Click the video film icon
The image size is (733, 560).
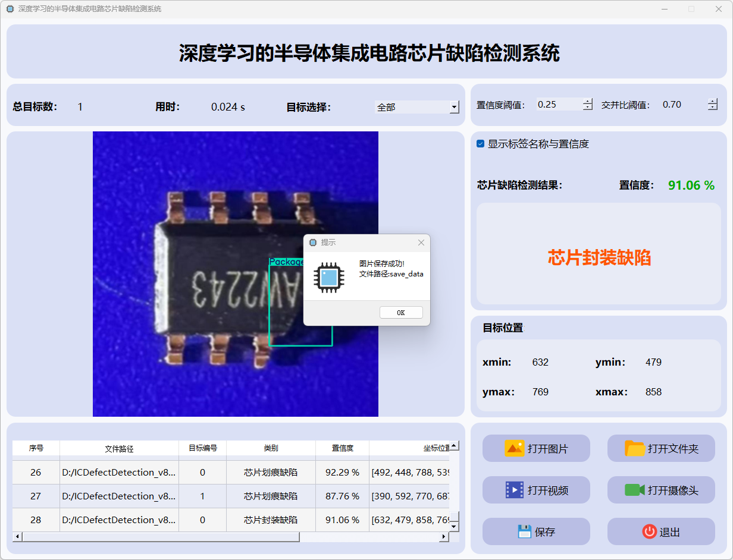[x=514, y=490]
